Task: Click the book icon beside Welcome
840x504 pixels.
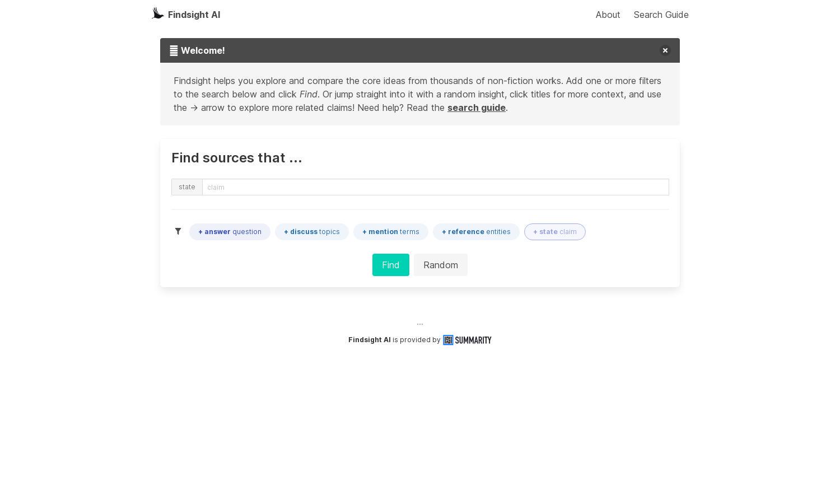Action: [x=174, y=50]
